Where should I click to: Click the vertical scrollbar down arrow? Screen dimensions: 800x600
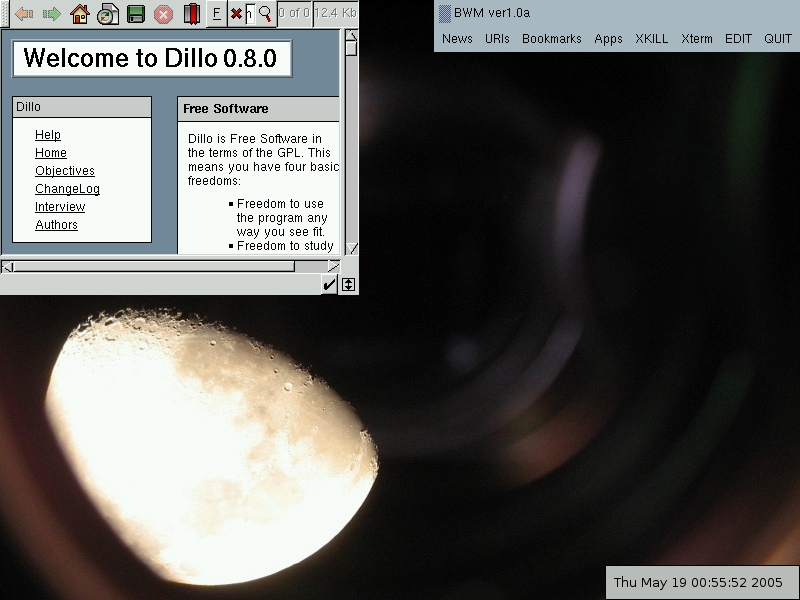click(351, 248)
